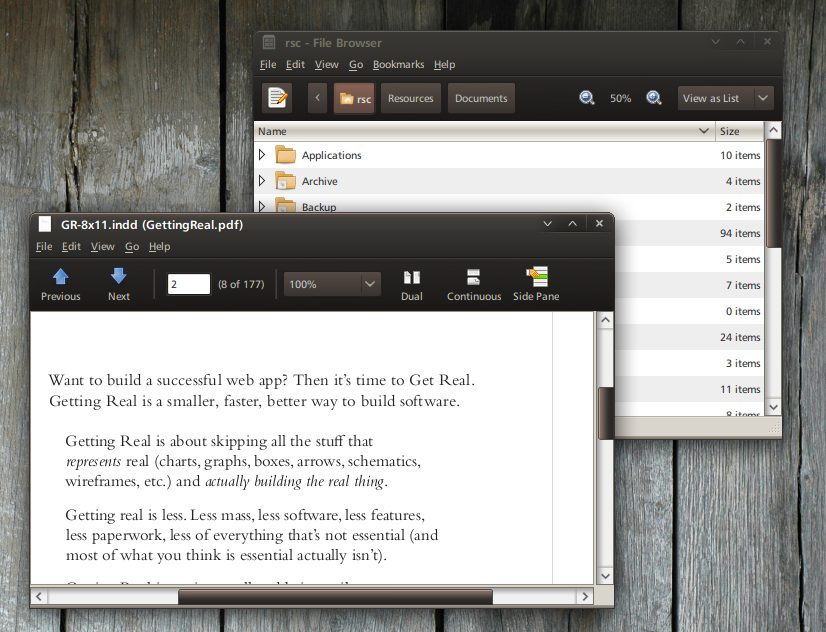Click the Archive folder name

[319, 181]
